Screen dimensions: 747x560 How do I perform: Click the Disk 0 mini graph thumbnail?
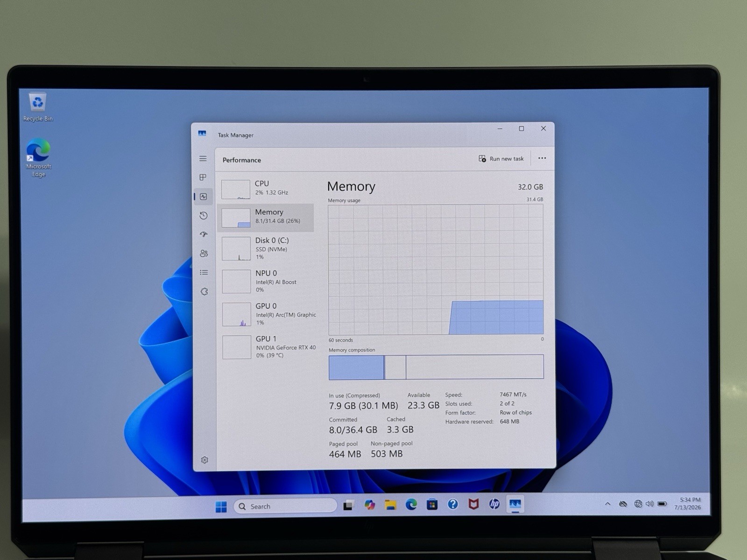click(236, 249)
